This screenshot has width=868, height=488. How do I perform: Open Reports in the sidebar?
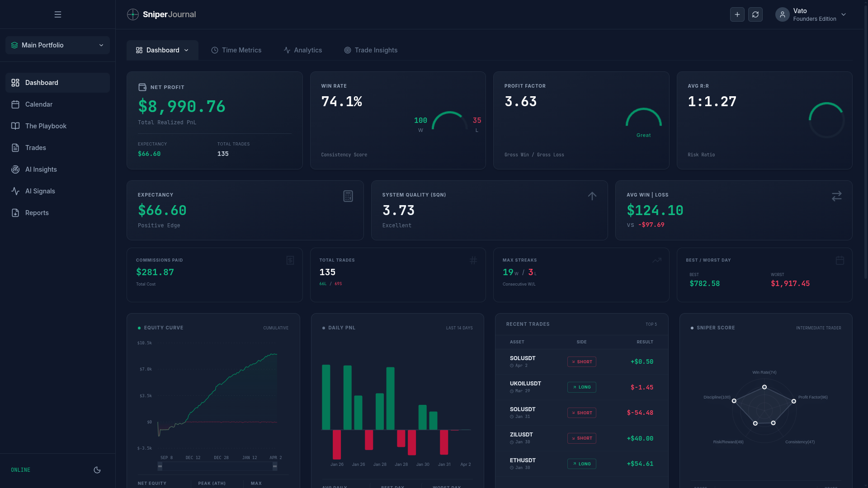[58, 213]
